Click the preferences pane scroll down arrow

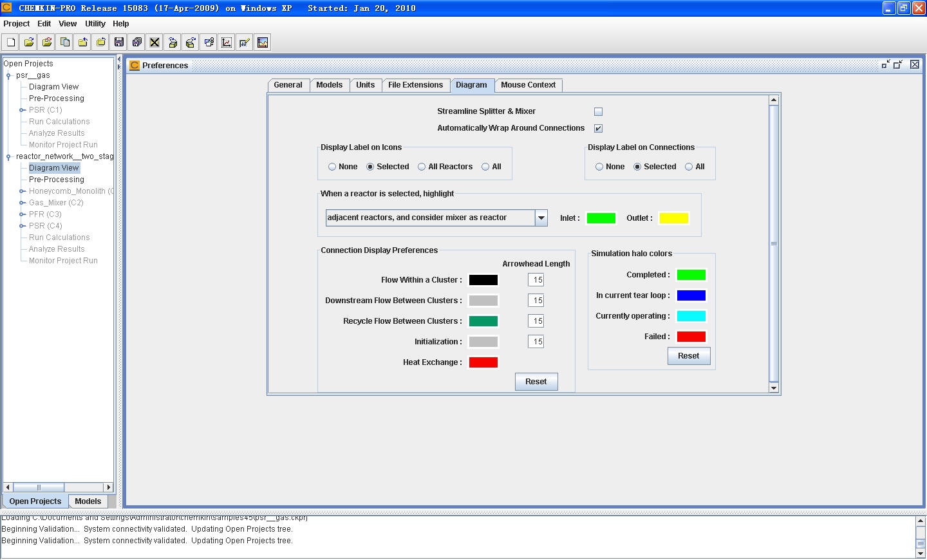[774, 388]
